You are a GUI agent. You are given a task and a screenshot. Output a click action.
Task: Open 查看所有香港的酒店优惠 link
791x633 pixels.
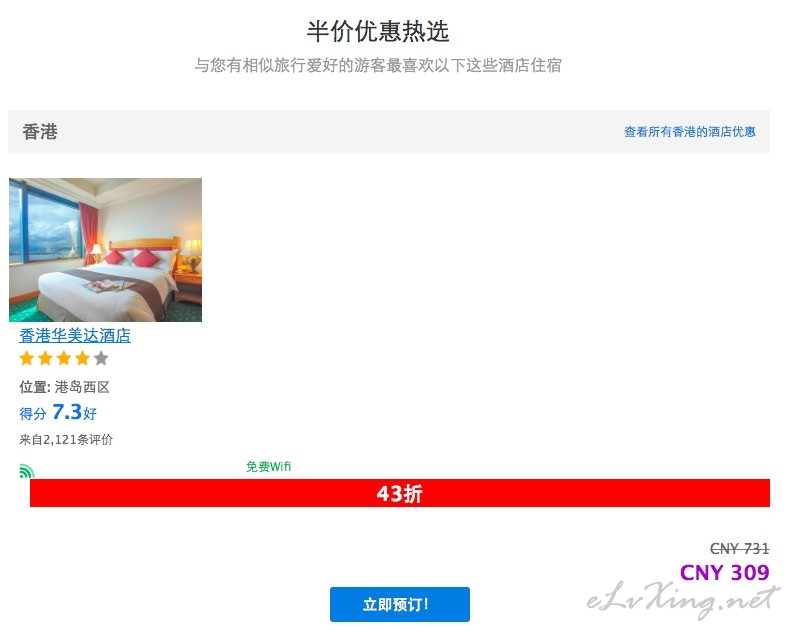coord(690,132)
